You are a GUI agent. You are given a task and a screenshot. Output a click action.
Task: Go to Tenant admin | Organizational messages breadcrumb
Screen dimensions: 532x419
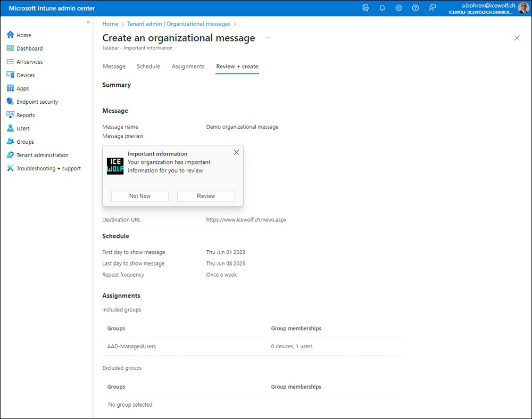click(179, 24)
